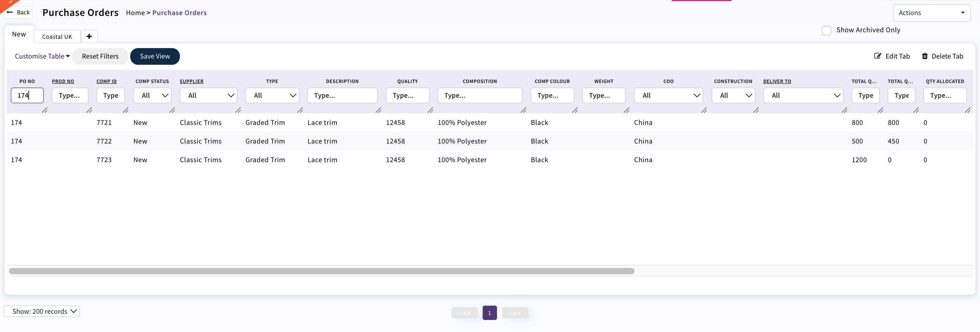Focus the DESCRIPTION filter field
This screenshot has height=332, width=980.
coord(342,95)
